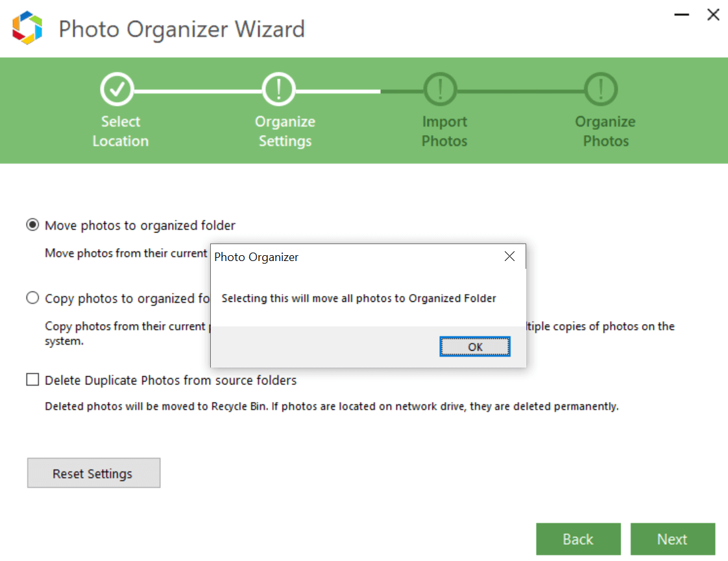Image resolution: width=728 pixels, height=561 pixels.
Task: Click the Photo Organizer colorful app logo
Action: click(27, 27)
